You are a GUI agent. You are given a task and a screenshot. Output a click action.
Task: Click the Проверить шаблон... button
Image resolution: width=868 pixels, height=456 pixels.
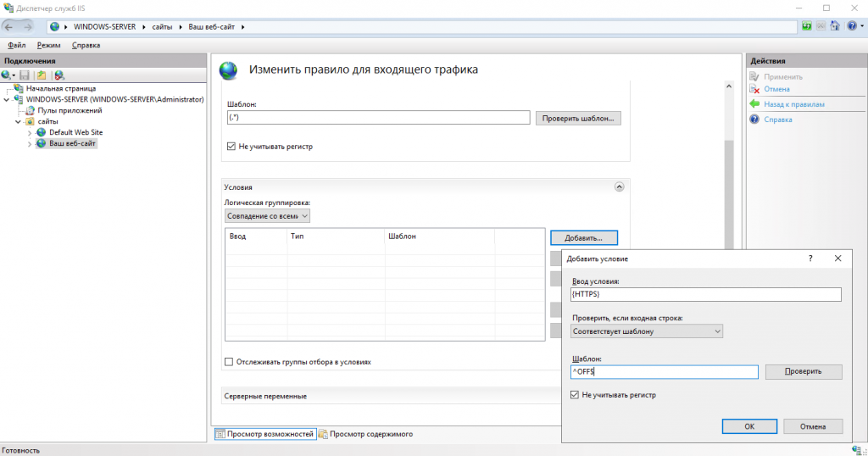tap(578, 118)
